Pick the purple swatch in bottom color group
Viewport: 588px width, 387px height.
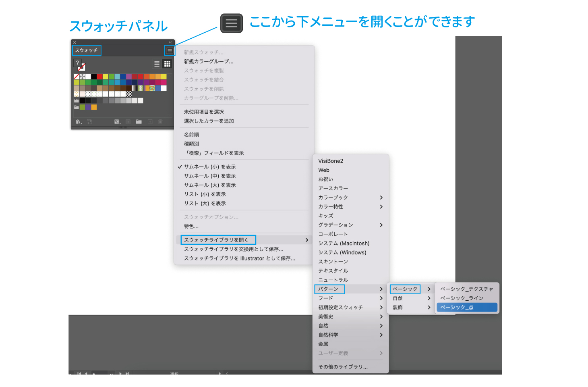tap(88, 107)
